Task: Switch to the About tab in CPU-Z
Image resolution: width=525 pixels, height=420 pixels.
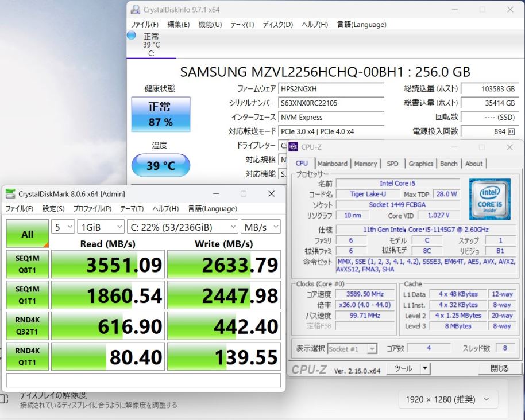Action: [x=474, y=164]
